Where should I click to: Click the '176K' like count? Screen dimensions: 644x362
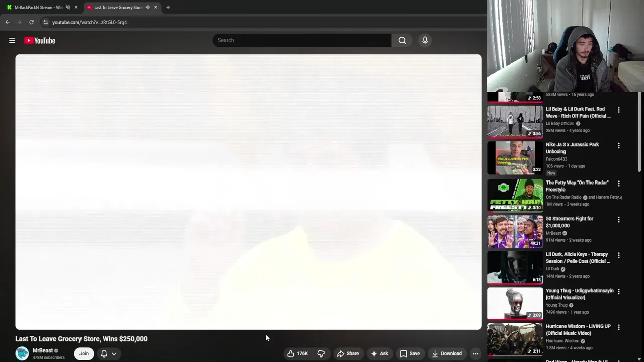(x=302, y=354)
